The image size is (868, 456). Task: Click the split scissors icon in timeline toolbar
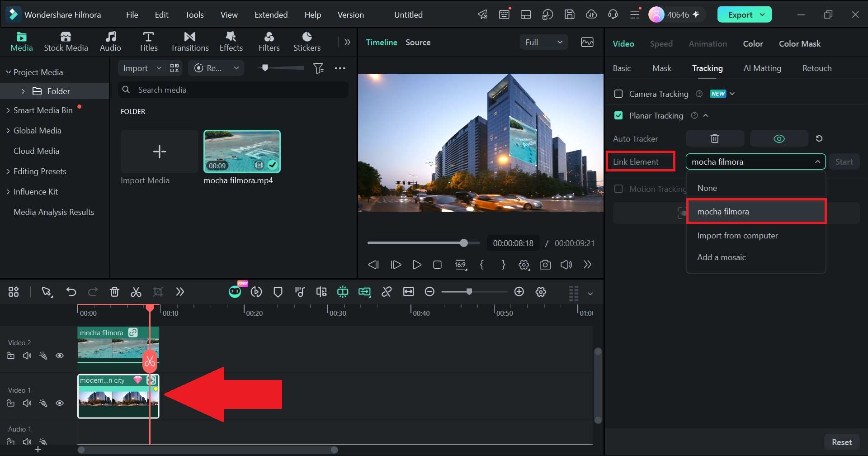click(x=136, y=292)
